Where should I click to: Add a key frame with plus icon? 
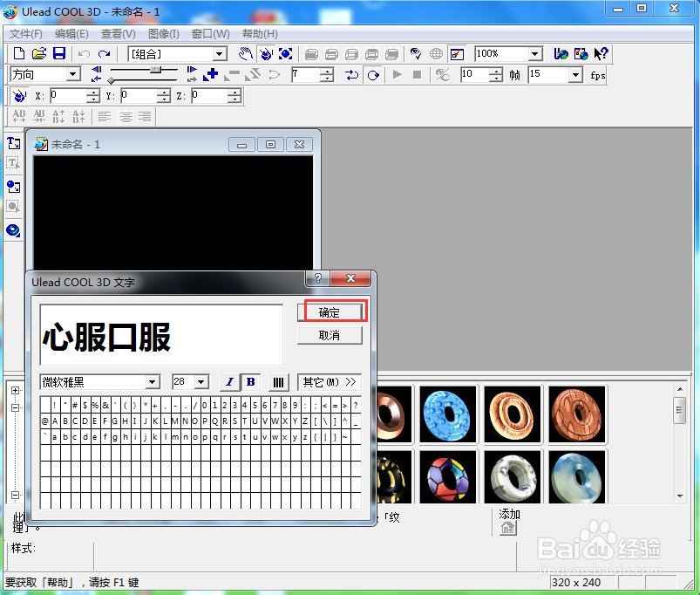click(x=211, y=75)
